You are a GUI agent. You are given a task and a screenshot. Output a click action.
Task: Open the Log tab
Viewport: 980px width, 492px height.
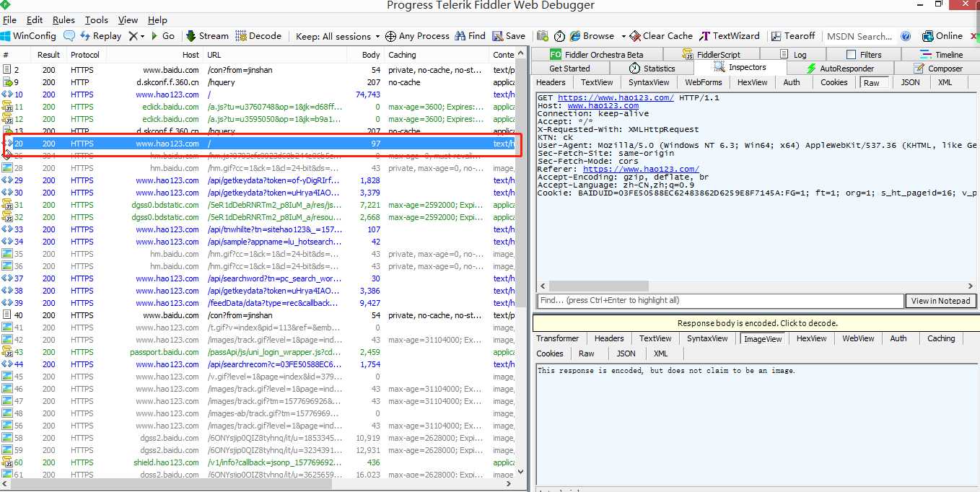pos(793,54)
